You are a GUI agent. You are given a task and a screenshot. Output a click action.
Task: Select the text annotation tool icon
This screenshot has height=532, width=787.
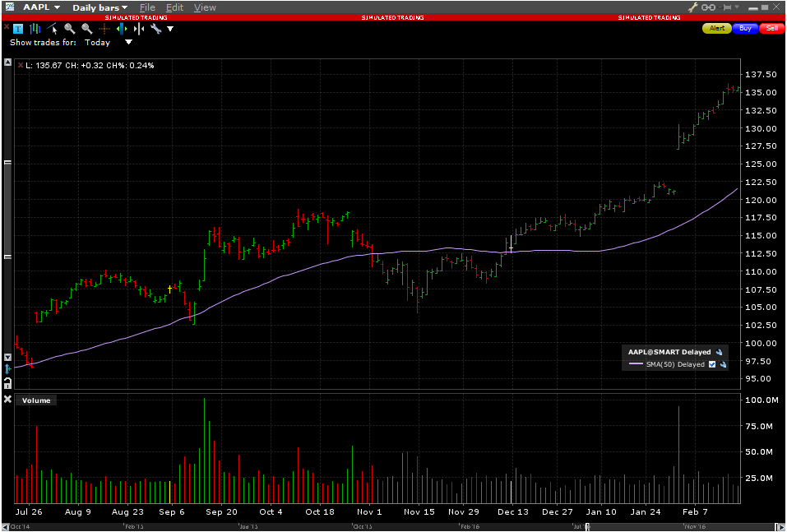18,29
